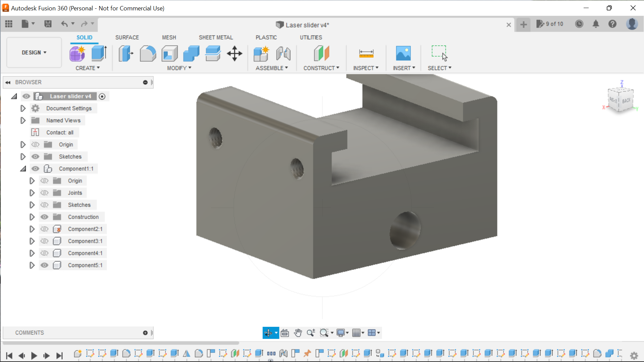This screenshot has height=362, width=644.
Task: Hide Component1:1 with its eye icon
Action: coord(35,169)
